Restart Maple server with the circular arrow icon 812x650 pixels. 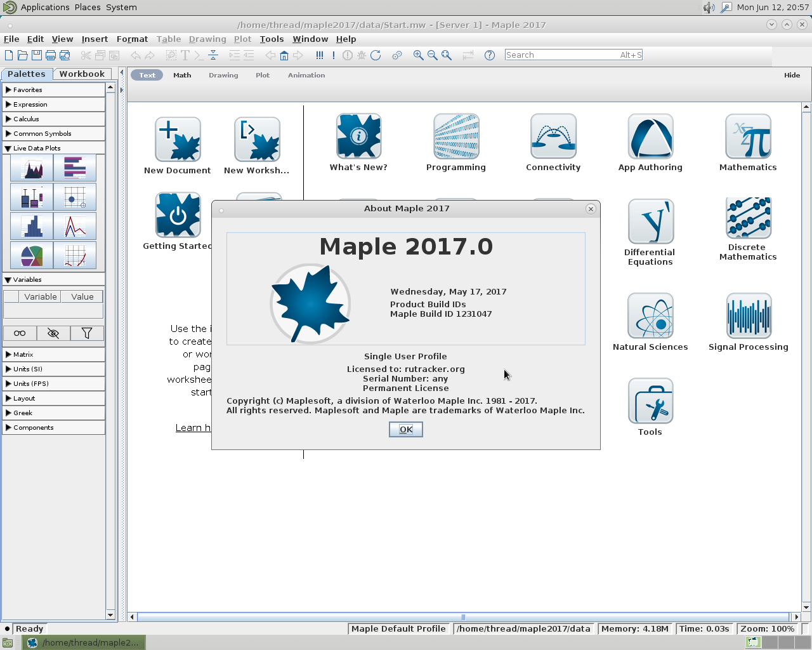[x=376, y=55]
